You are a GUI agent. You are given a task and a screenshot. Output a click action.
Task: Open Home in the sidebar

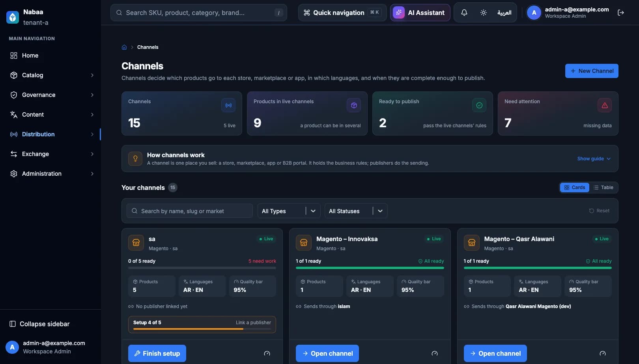[50, 56]
